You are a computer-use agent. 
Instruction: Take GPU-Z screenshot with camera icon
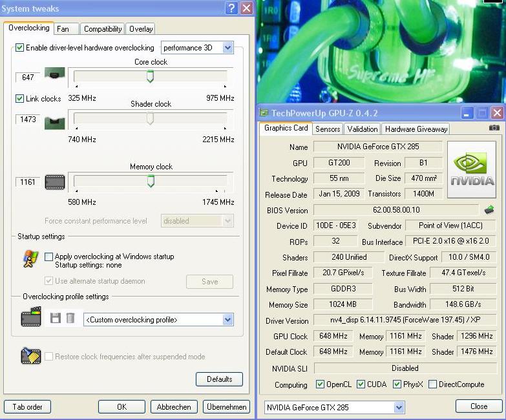(494, 128)
